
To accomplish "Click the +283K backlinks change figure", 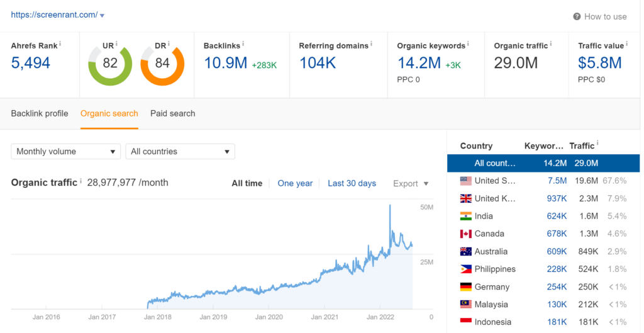I will point(265,65).
